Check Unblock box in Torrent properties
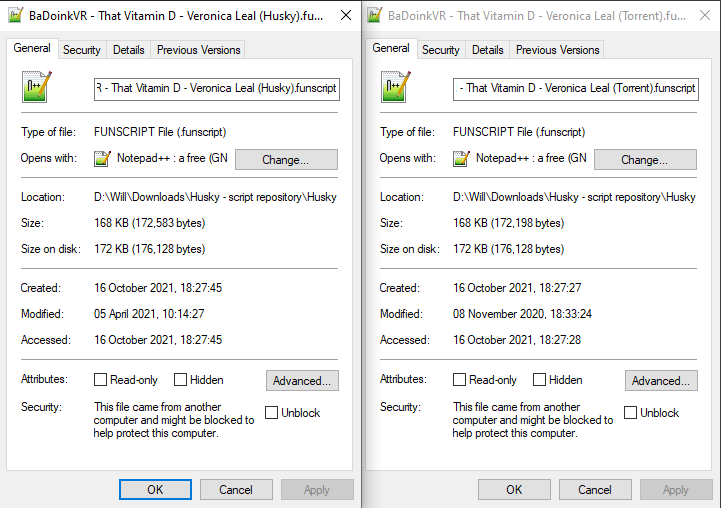Viewport: 721px width, 508px height. [630, 412]
